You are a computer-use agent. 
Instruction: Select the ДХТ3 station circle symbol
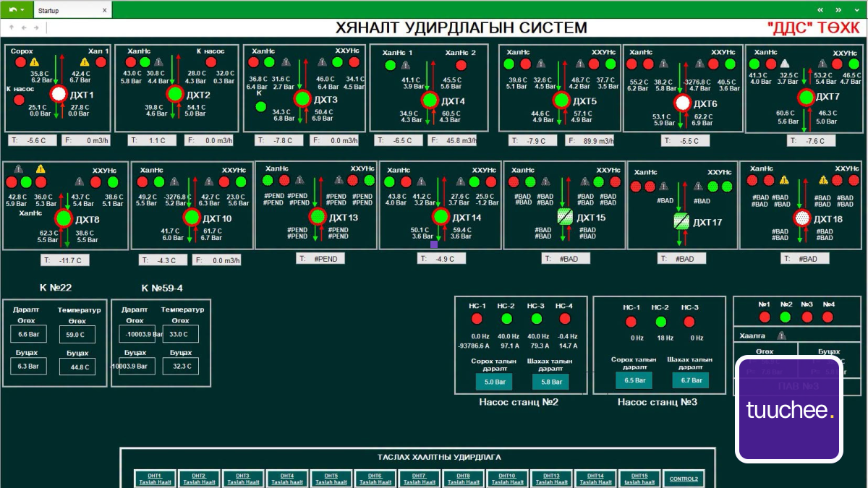tap(302, 99)
